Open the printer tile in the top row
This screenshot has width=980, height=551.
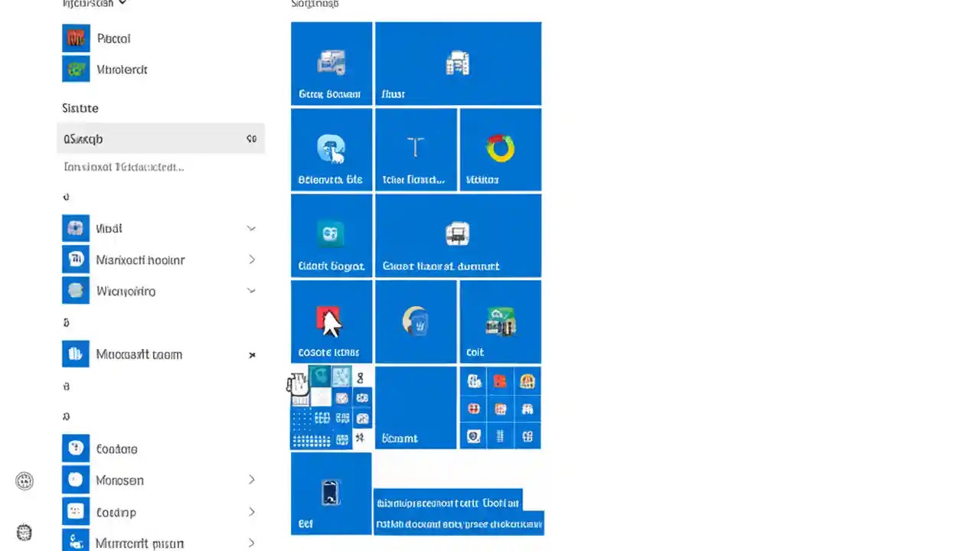point(458,64)
